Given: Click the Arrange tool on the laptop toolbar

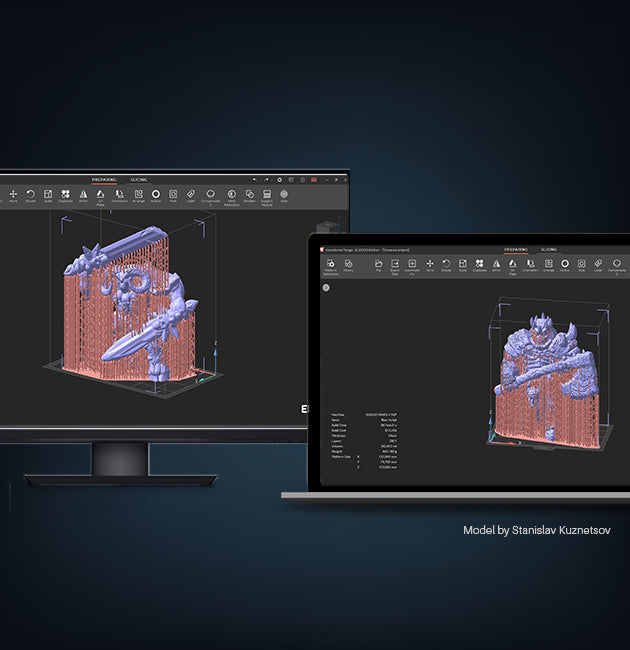Looking at the screenshot, I should click(x=548, y=265).
